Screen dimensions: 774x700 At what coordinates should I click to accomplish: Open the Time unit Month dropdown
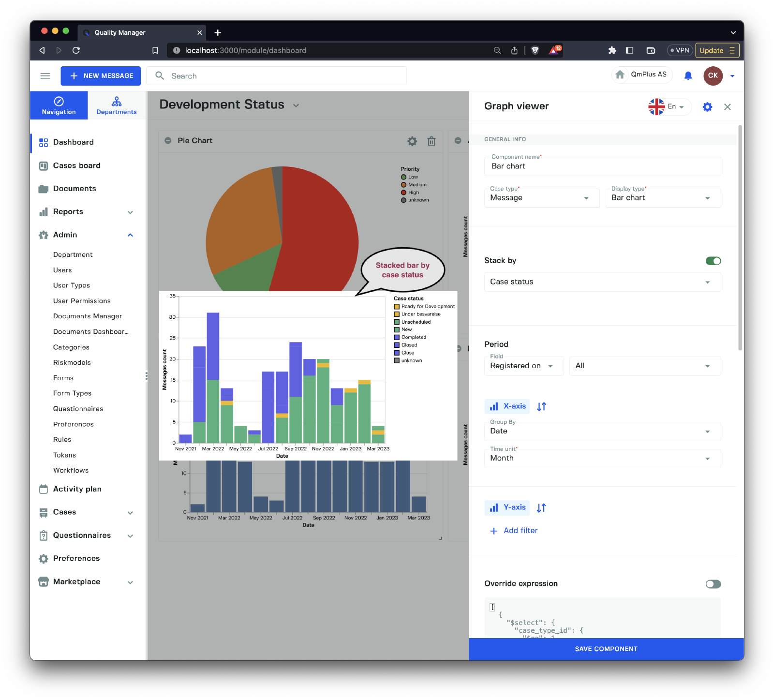[602, 459]
